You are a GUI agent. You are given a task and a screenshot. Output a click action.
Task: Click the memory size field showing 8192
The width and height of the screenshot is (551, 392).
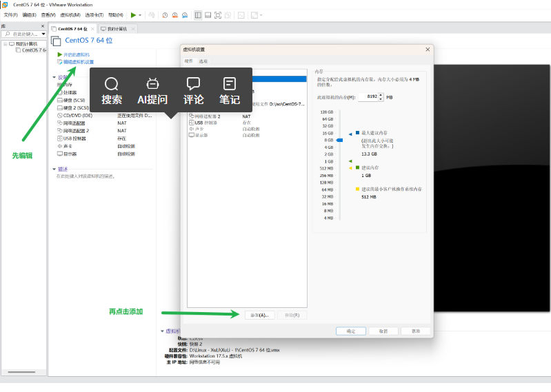368,97
